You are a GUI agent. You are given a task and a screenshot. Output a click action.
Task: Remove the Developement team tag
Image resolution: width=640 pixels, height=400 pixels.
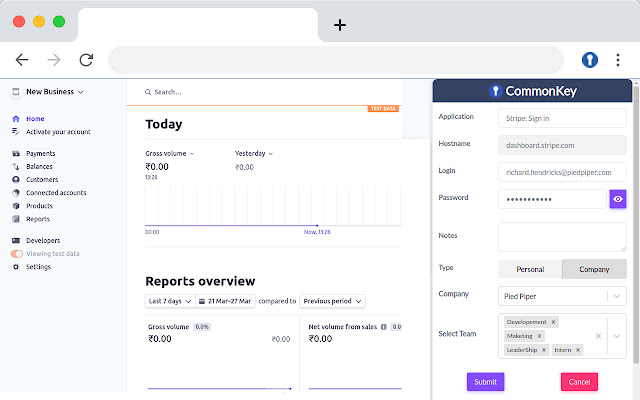tap(553, 322)
